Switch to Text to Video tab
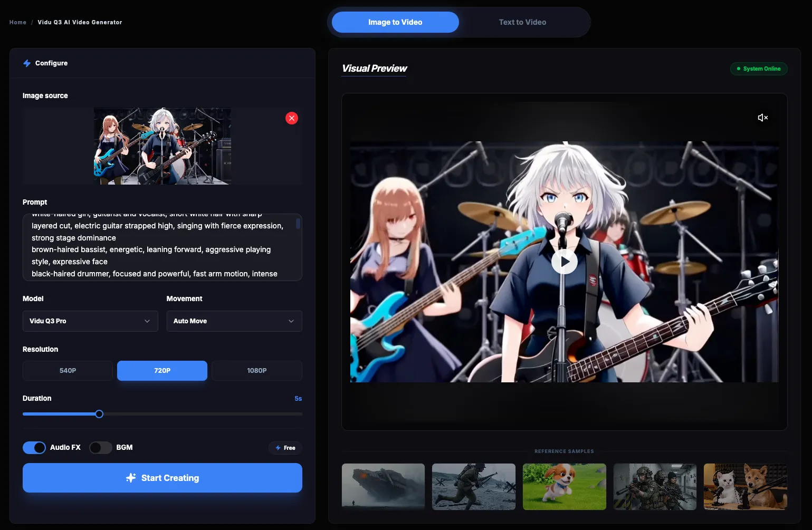The image size is (812, 530). (x=522, y=22)
